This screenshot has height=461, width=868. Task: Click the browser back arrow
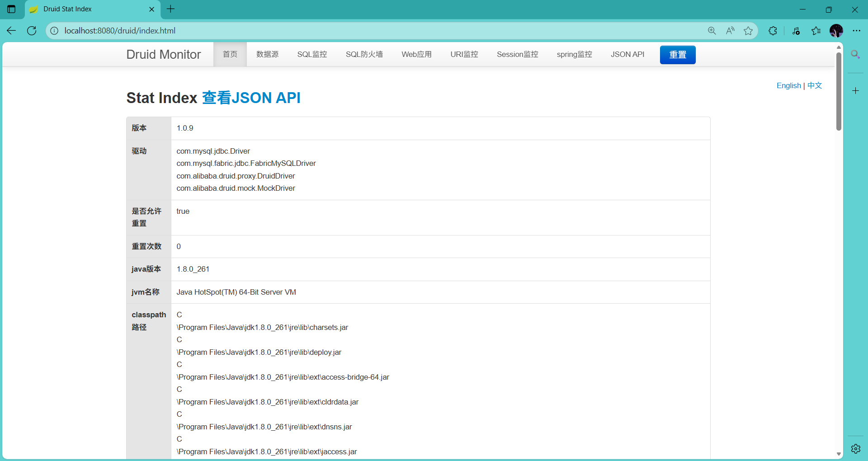(11, 31)
